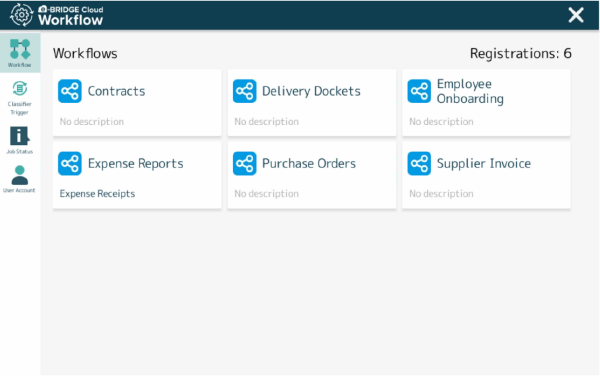Click the Contracts workflow share icon
600x376 pixels.
click(70, 91)
